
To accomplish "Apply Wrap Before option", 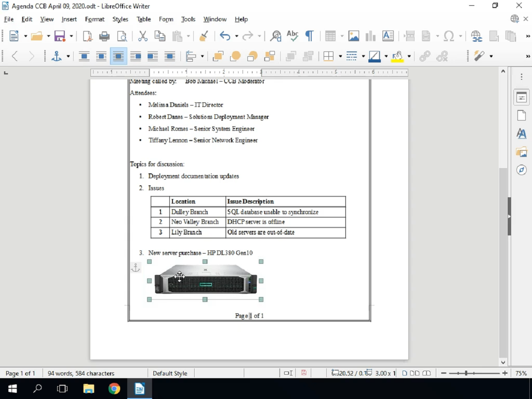I will 136,56.
